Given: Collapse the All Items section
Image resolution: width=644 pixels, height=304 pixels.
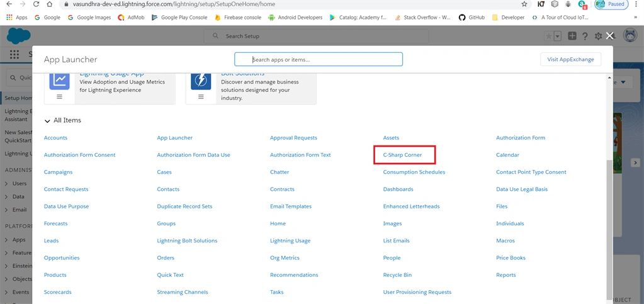Looking at the screenshot, I should point(48,121).
